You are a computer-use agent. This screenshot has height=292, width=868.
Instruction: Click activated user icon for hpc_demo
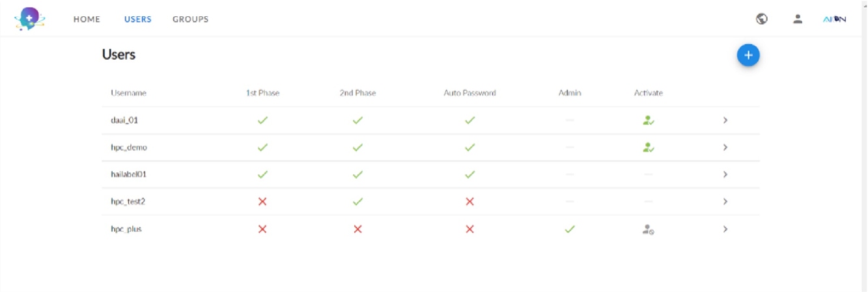tap(648, 148)
